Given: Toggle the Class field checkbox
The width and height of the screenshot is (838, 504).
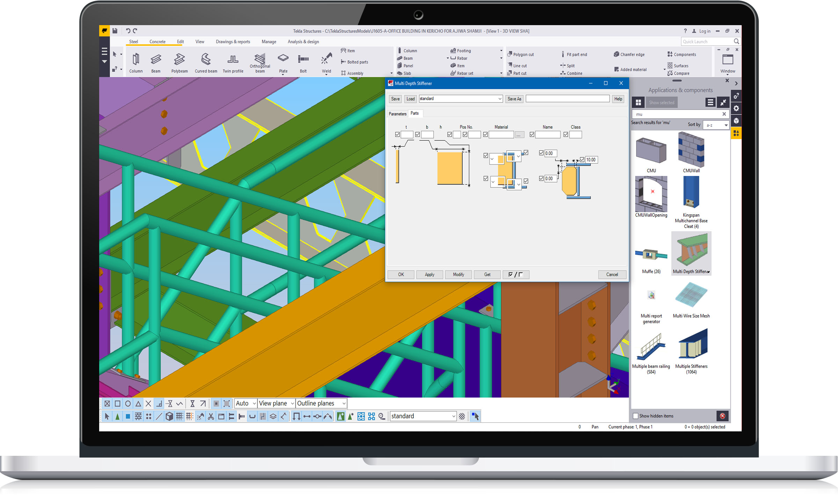Looking at the screenshot, I should [x=566, y=134].
